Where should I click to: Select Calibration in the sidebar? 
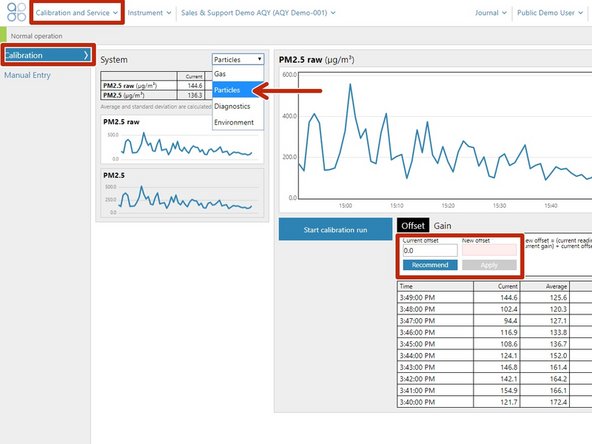click(x=48, y=55)
